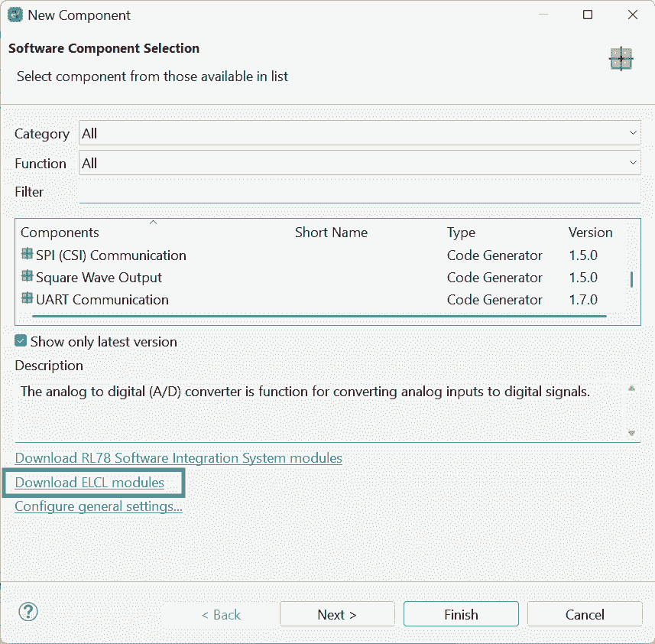Click the component wizard banner icon
The image size is (655, 644).
pyautogui.click(x=621, y=59)
